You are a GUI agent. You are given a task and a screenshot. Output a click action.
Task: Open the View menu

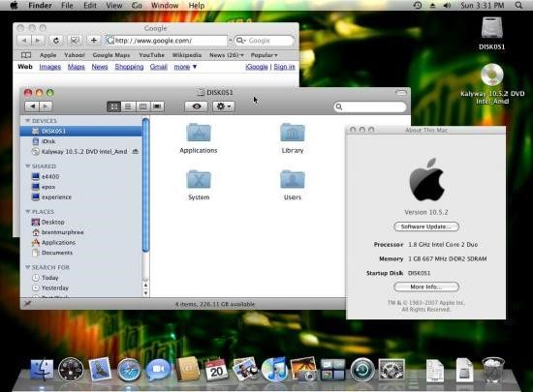[x=114, y=6]
